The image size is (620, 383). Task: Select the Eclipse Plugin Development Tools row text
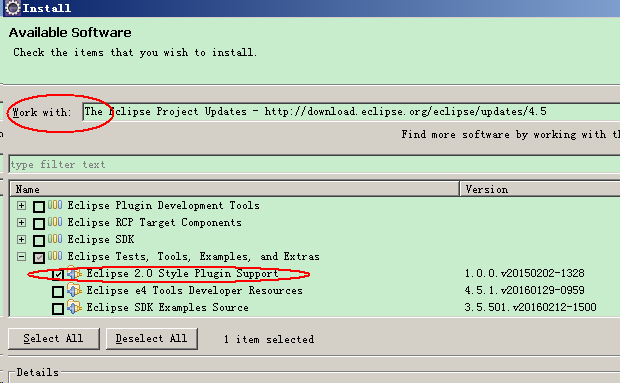point(163,206)
